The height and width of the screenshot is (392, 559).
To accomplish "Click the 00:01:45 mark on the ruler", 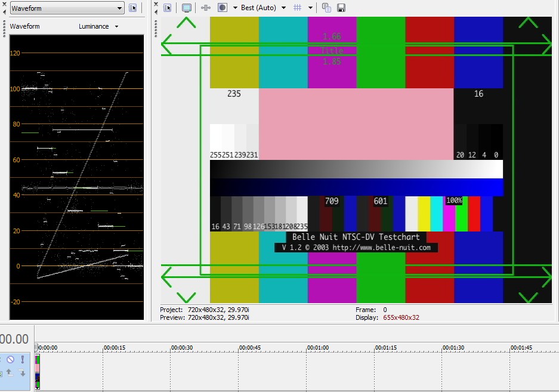I will [x=521, y=347].
